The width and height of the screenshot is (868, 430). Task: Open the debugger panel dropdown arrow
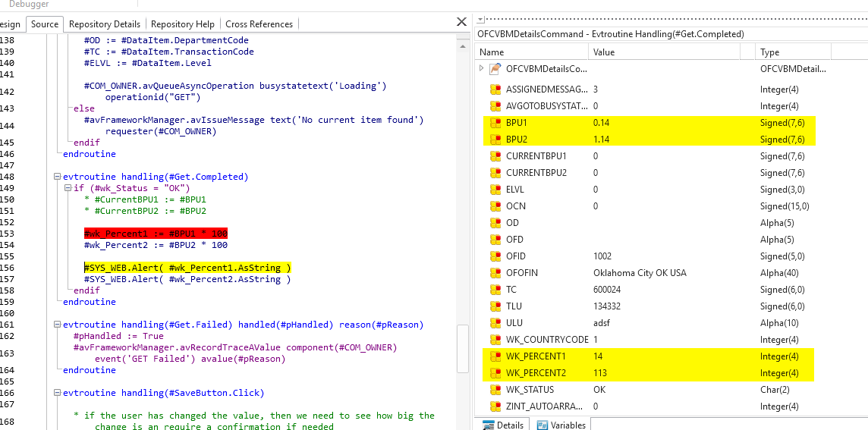click(480, 18)
